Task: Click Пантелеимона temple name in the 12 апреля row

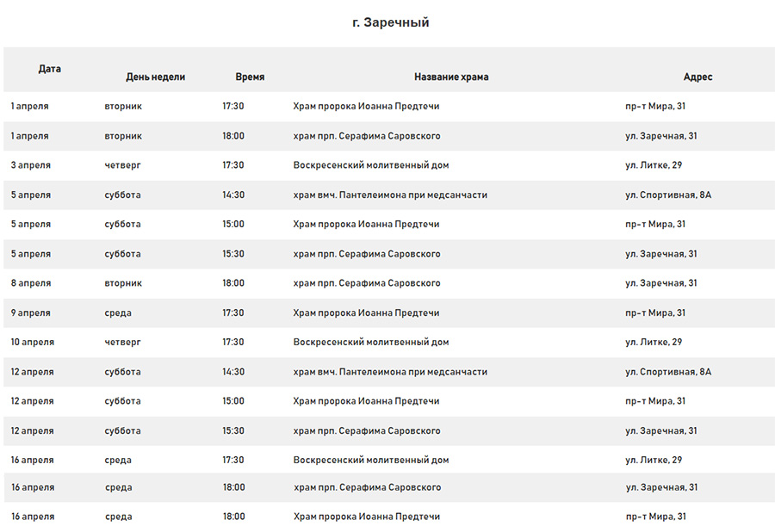Action: click(x=390, y=372)
